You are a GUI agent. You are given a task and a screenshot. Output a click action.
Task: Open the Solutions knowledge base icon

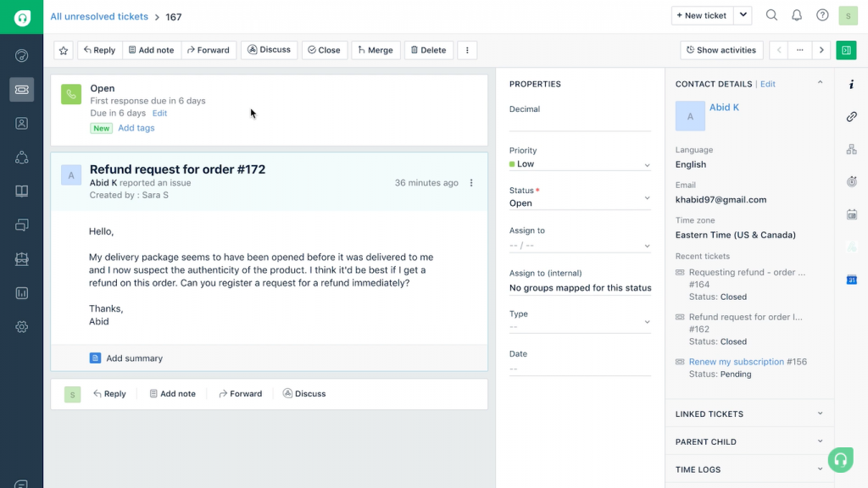(x=22, y=191)
